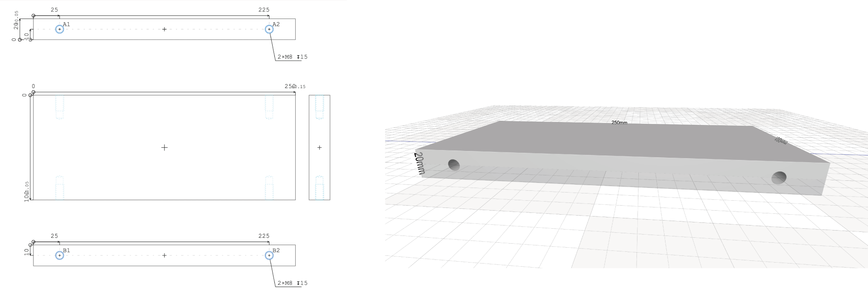The height and width of the screenshot is (292, 868).
Task: Click the A1 hole marker circle
Action: 59,29
